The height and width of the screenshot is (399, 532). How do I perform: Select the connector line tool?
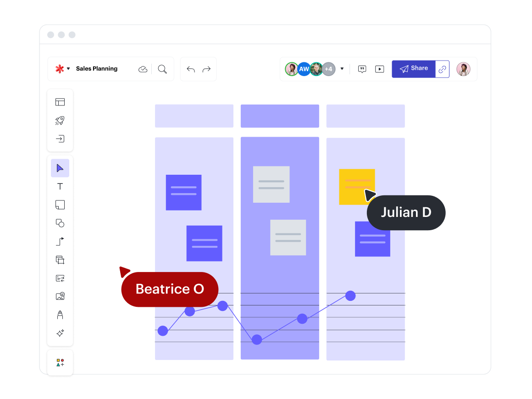[x=60, y=241]
